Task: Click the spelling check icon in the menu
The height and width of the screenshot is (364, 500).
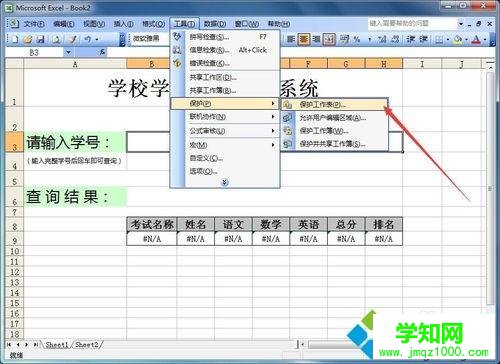Action: point(177,36)
